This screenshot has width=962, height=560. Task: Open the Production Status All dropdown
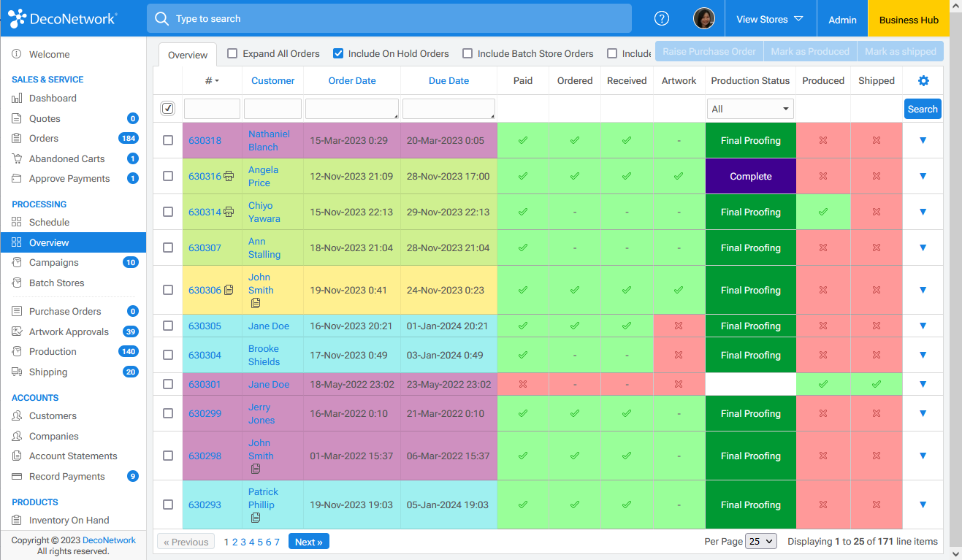pos(749,108)
